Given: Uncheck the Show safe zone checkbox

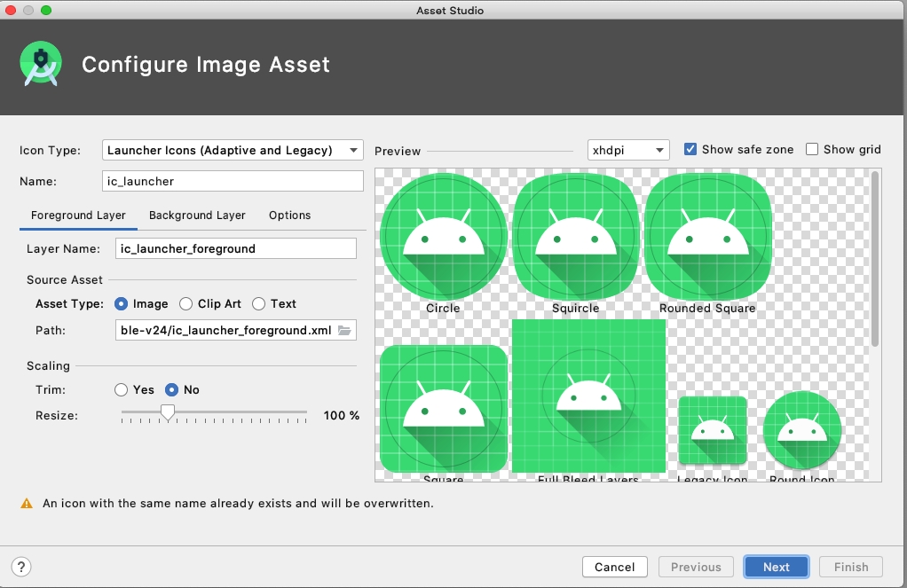Looking at the screenshot, I should tap(690, 150).
